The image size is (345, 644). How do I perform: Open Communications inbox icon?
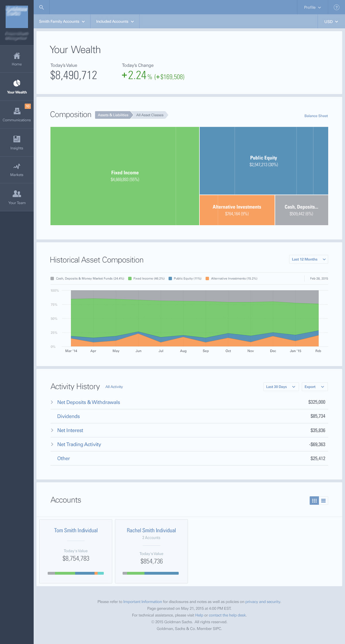[17, 111]
